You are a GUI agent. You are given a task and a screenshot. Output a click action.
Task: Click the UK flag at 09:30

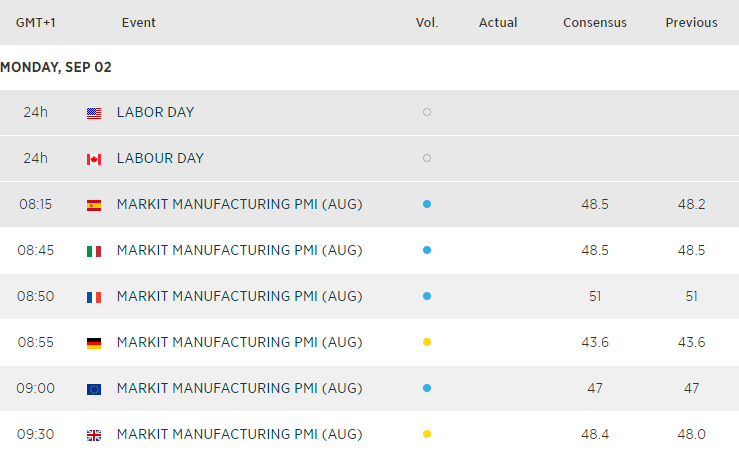point(94,435)
